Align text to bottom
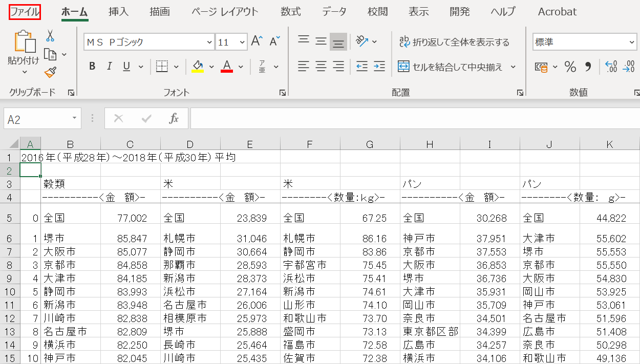 (338, 42)
